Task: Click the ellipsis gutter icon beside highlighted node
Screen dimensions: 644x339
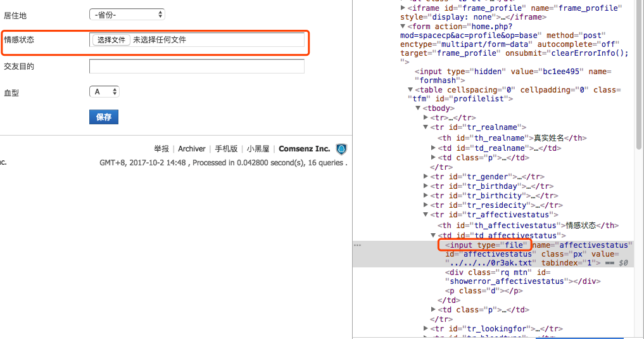Action: coord(358,245)
